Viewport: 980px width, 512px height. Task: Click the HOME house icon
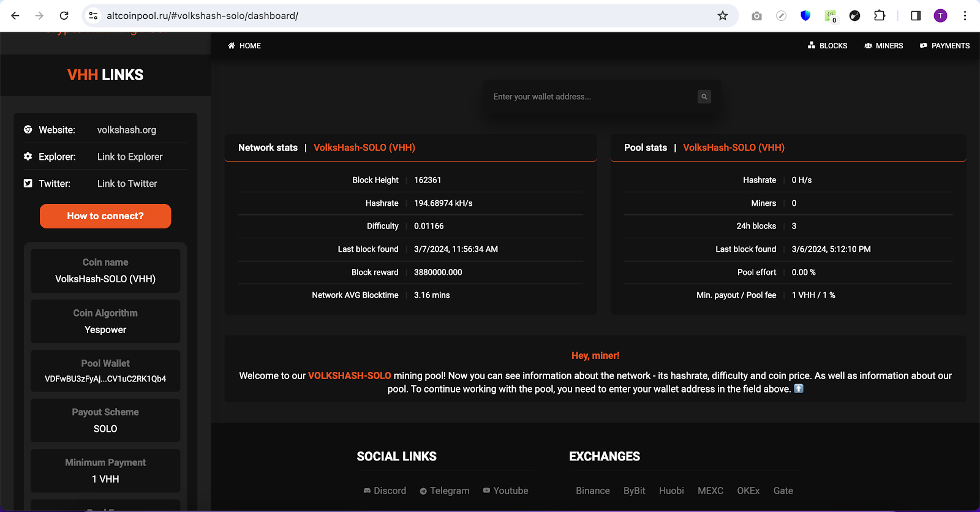click(231, 46)
